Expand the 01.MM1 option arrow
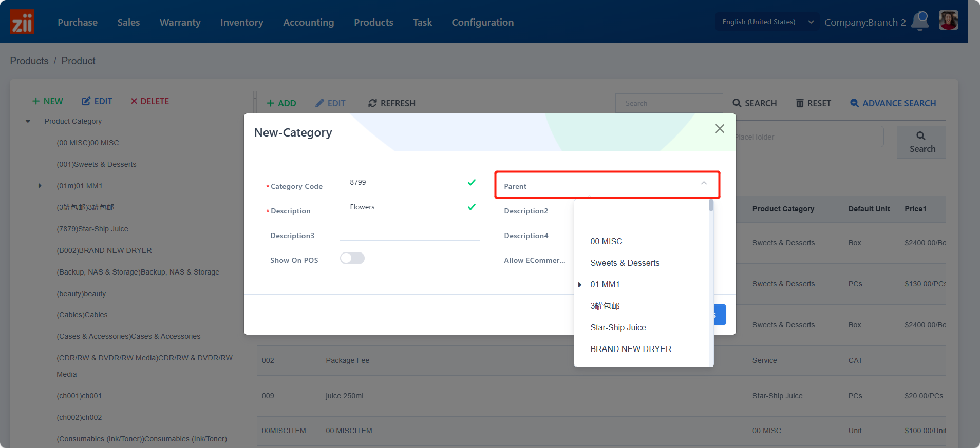 pos(580,285)
